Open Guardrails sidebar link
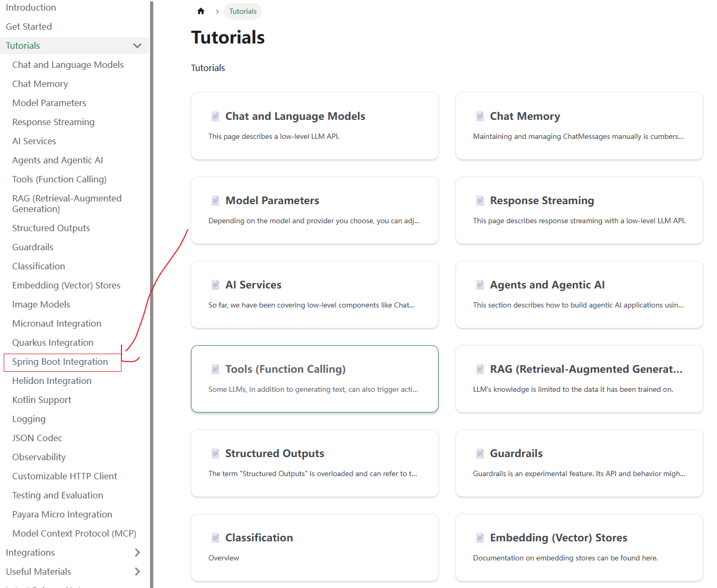Image resolution: width=717 pixels, height=588 pixels. [32, 247]
